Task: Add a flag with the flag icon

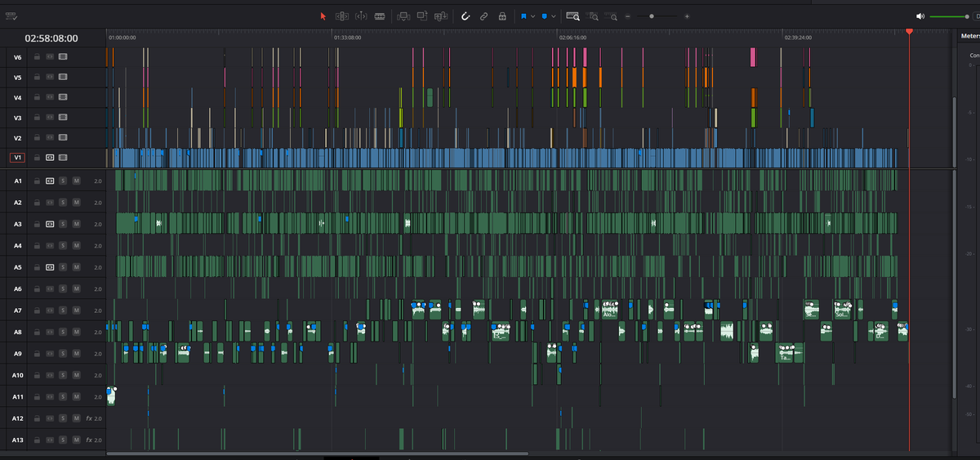Action: click(x=524, y=16)
